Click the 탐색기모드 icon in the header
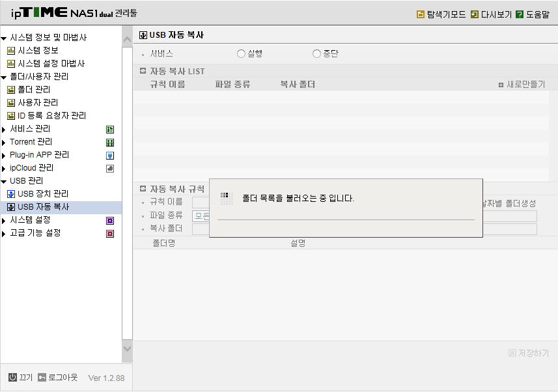Image resolution: width=558 pixels, height=392 pixels. pos(420,14)
